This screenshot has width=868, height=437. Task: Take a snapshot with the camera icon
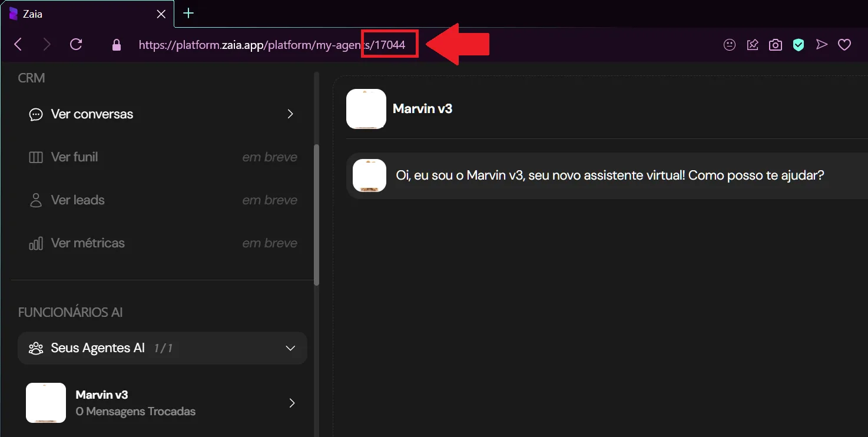click(x=776, y=45)
